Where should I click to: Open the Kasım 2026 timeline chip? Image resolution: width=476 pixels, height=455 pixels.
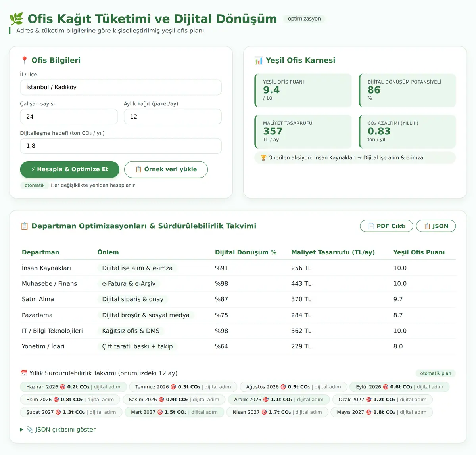click(174, 400)
